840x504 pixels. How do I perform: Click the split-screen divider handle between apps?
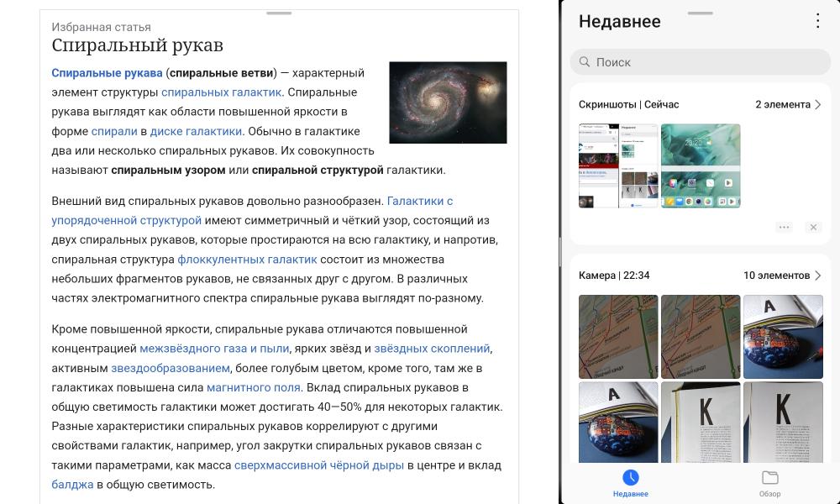pyautogui.click(x=559, y=252)
